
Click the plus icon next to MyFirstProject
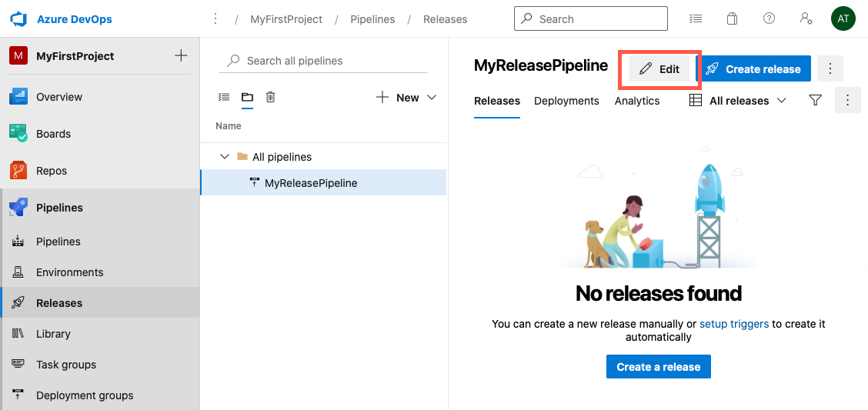click(x=181, y=55)
